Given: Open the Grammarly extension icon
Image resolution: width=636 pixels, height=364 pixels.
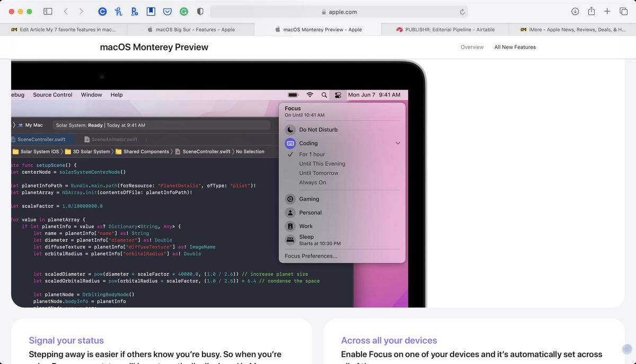Looking at the screenshot, I should (x=183, y=11).
